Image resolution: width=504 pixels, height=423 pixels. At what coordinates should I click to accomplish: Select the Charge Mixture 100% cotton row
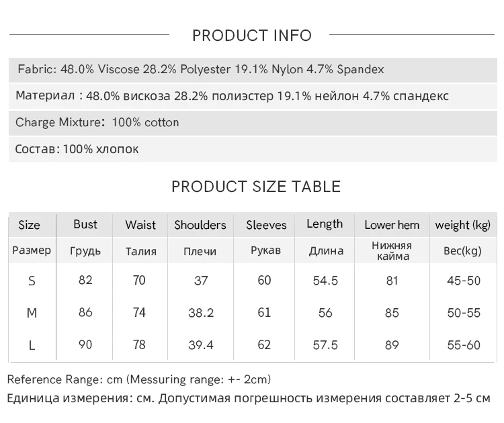tap(97, 122)
